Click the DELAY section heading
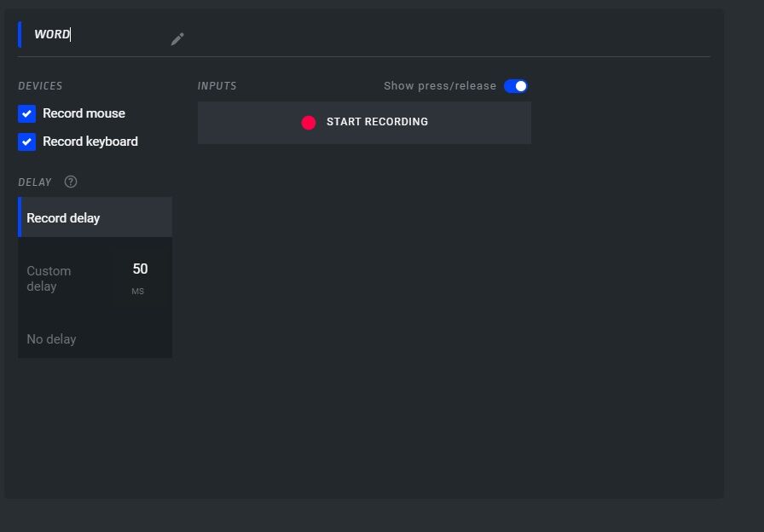This screenshot has width=764, height=532. point(35,182)
